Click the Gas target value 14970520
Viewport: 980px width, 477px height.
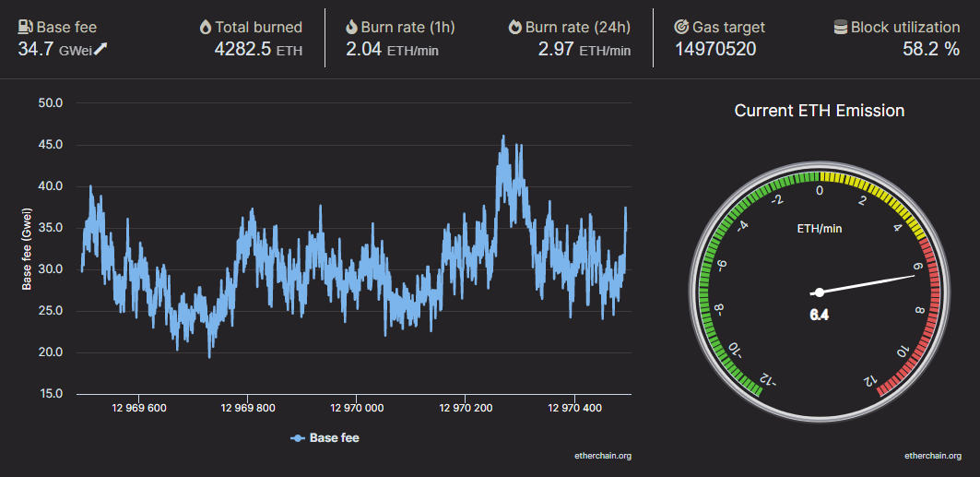click(715, 50)
